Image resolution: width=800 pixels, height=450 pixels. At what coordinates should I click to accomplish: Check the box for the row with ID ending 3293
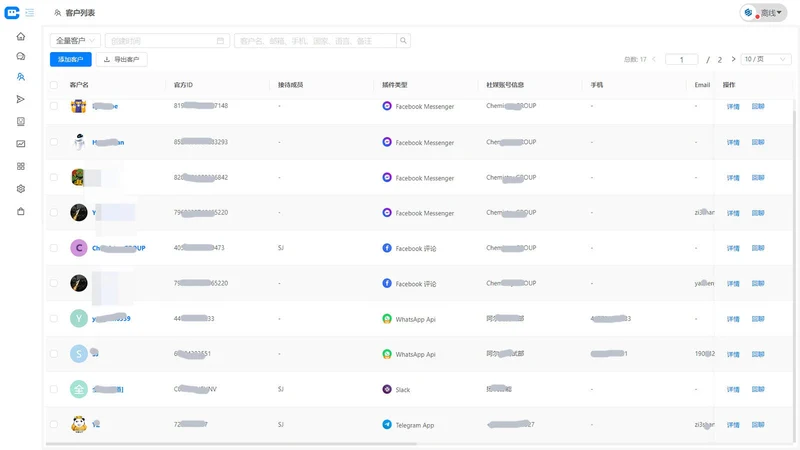pyautogui.click(x=54, y=142)
